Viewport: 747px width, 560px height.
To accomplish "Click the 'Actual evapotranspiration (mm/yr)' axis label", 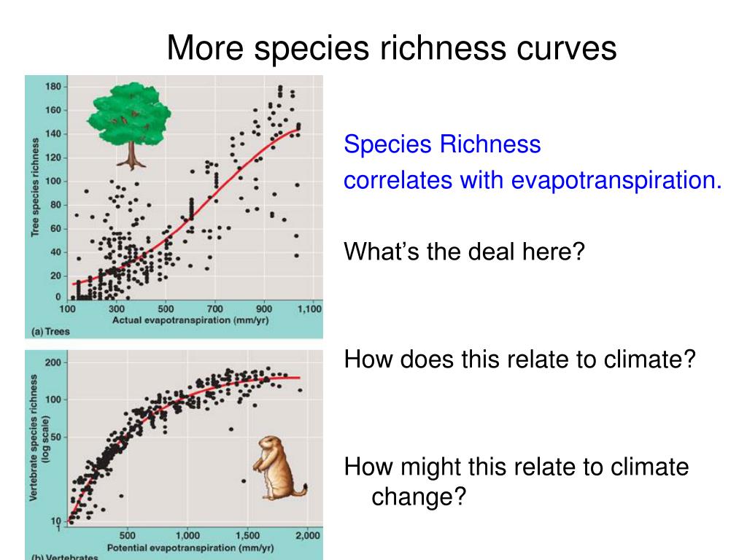I will point(190,320).
